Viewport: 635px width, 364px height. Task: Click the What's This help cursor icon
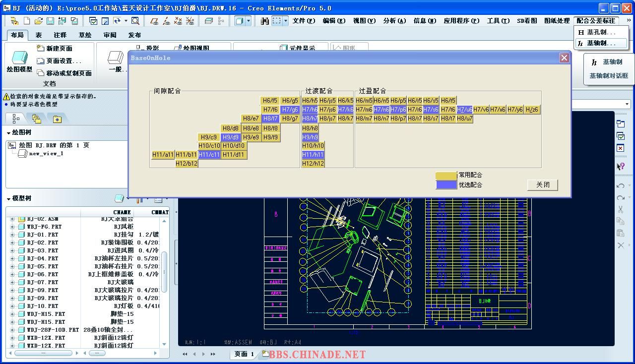click(x=621, y=167)
